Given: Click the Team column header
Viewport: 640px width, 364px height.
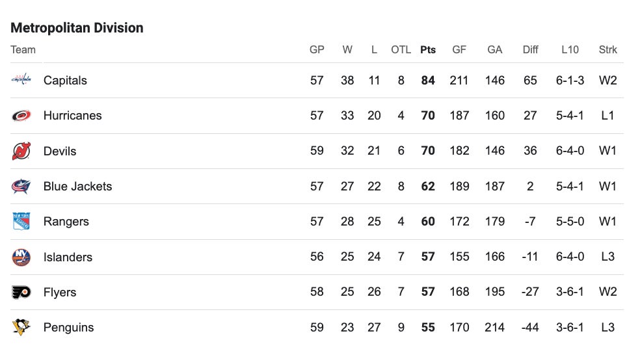Looking at the screenshot, I should click(23, 49).
